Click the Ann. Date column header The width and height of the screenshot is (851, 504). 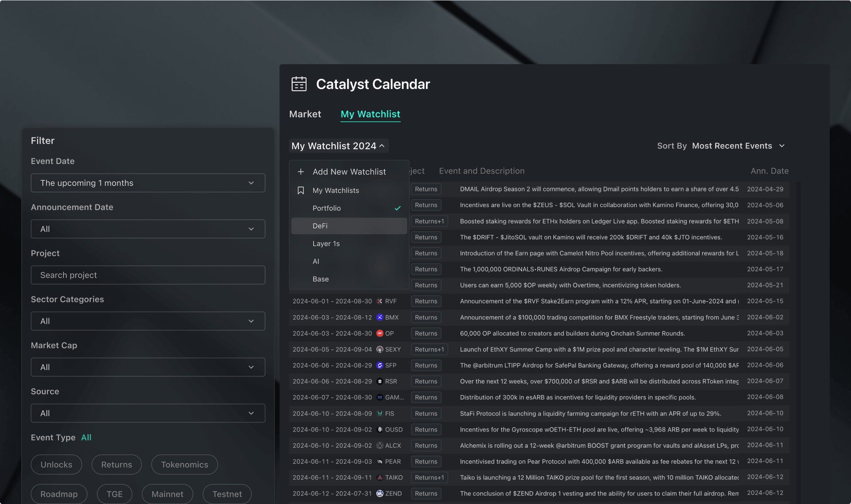(769, 171)
